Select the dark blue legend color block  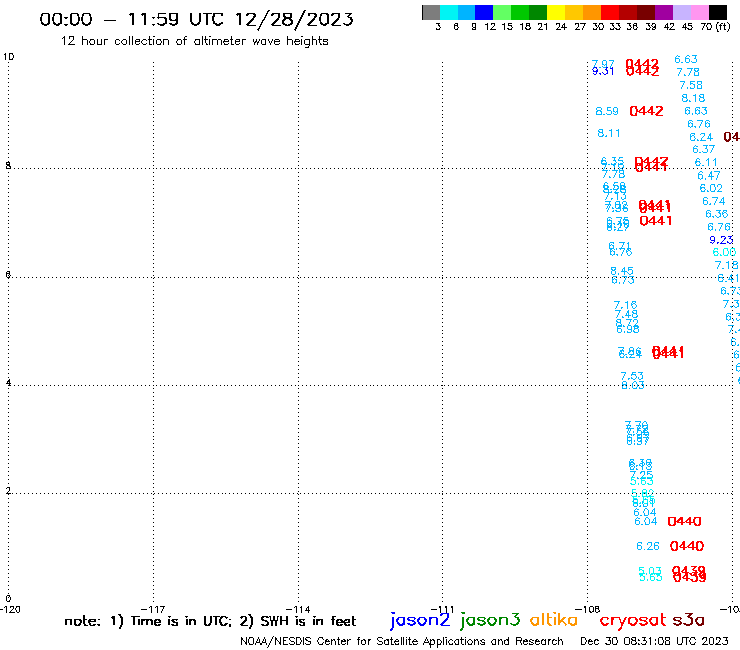pyautogui.click(x=484, y=12)
